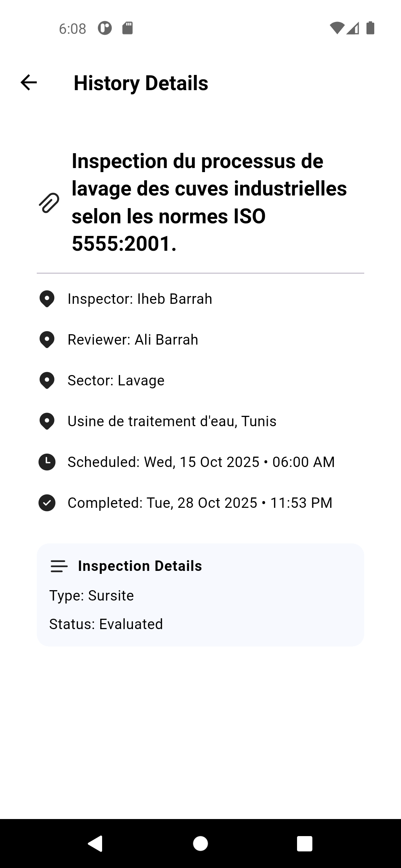Open recent apps with square button

pyautogui.click(x=304, y=844)
